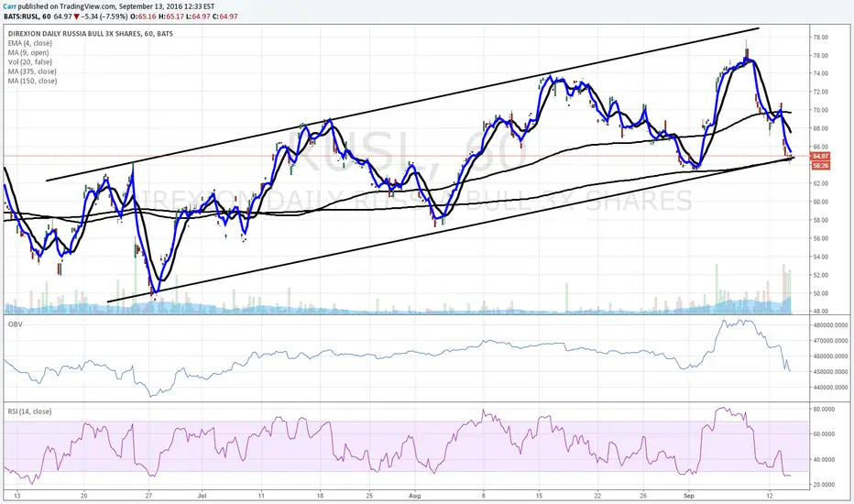Click the "BATS:RUSL, 60" symbol header
The width and height of the screenshot is (854, 504).
tap(27, 16)
